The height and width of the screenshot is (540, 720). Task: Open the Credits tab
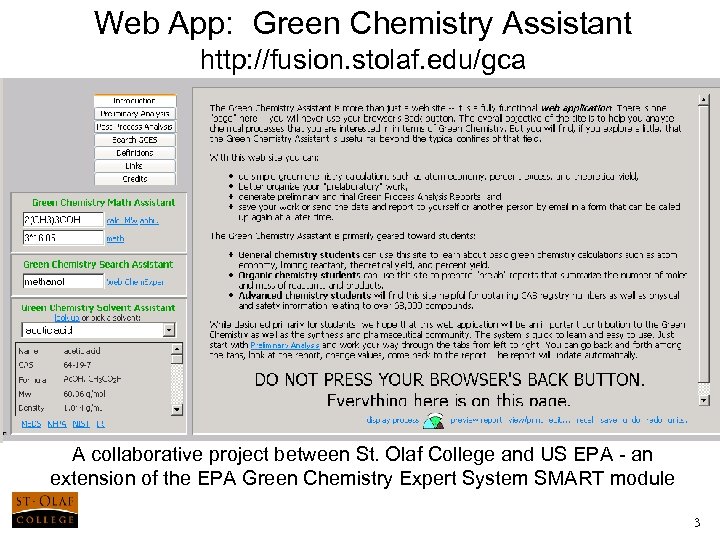[135, 179]
